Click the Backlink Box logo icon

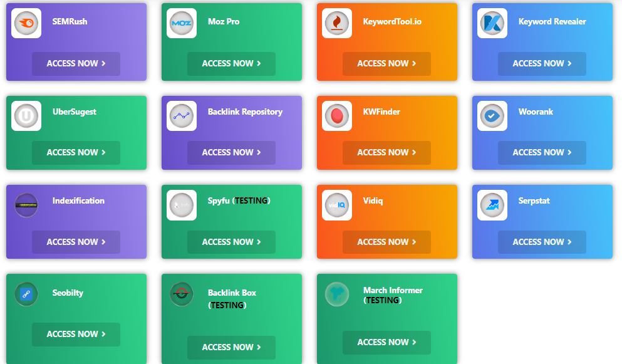pos(182,294)
